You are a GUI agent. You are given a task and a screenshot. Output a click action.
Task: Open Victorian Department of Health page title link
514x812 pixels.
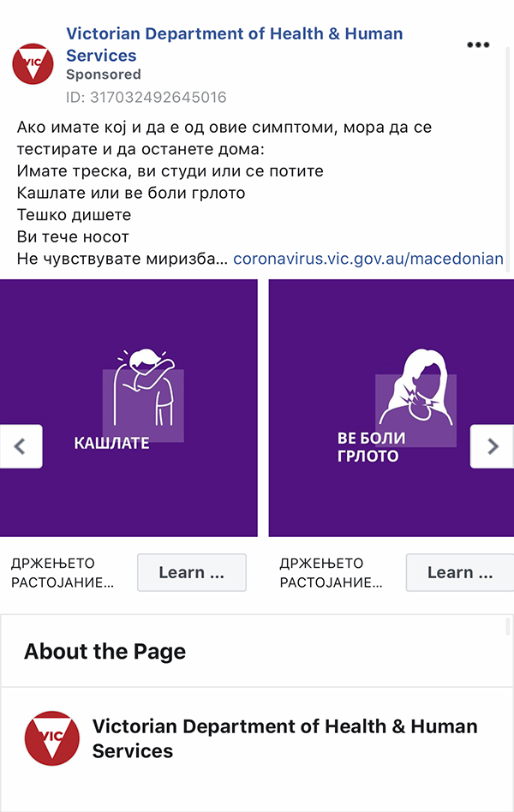pyautogui.click(x=234, y=45)
